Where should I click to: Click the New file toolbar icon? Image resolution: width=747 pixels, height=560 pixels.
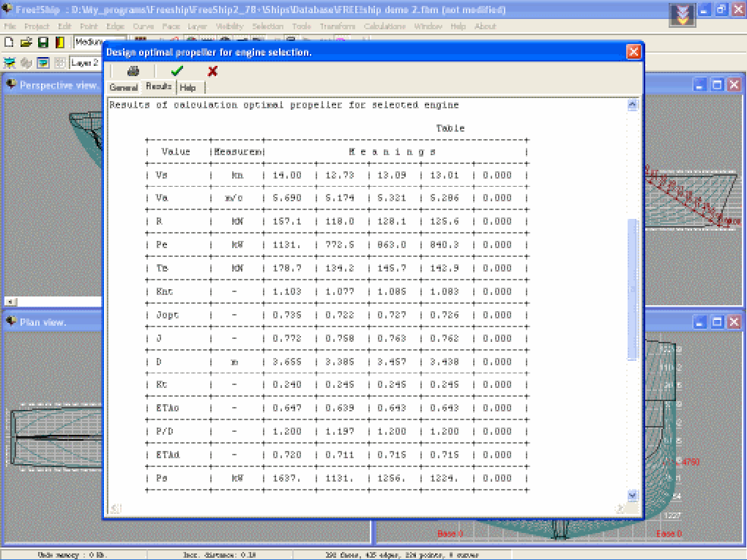[10, 42]
